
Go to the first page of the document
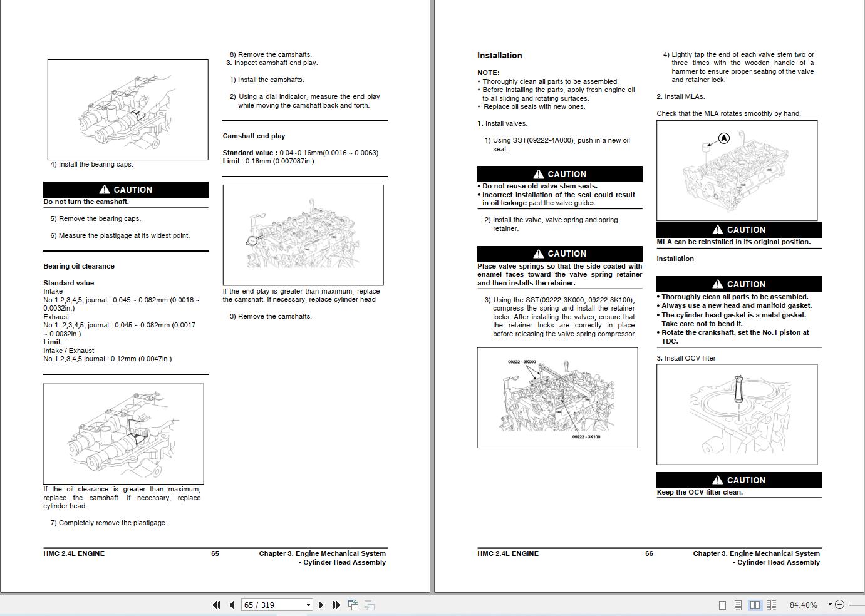click(x=216, y=605)
